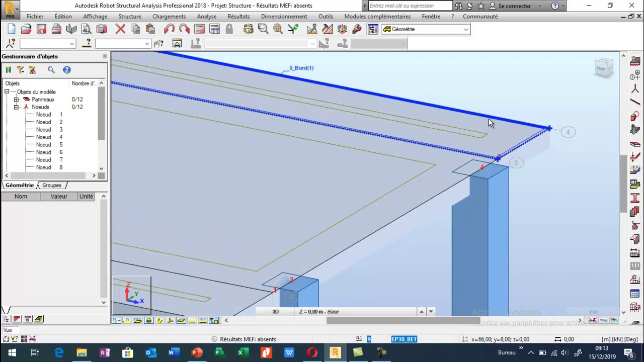
Task: Click the Valeur column header
Action: tap(59, 197)
